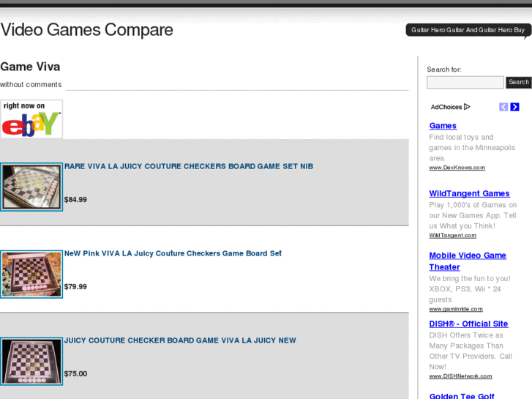Click the previous ads arrow icon
Viewport: 532px width, 399px height.
click(x=503, y=107)
